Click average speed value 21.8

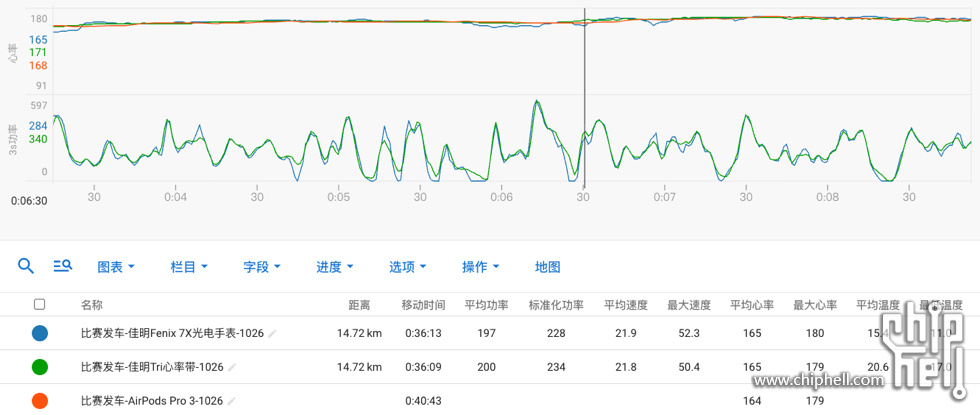626,368
